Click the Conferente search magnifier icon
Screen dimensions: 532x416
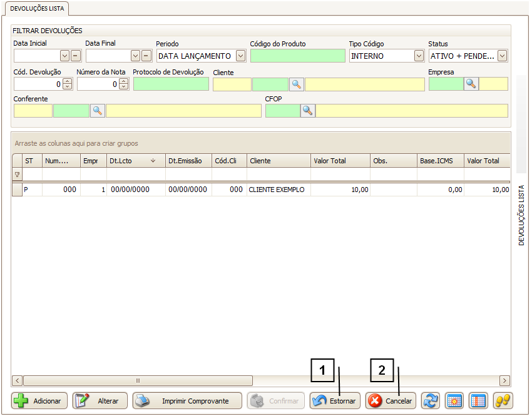pyautogui.click(x=98, y=111)
